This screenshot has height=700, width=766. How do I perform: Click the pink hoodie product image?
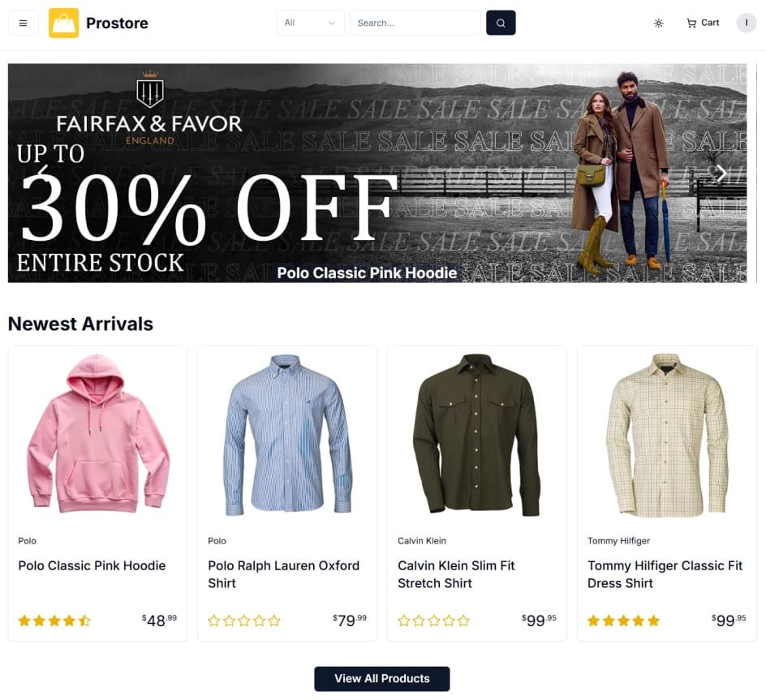click(97, 434)
